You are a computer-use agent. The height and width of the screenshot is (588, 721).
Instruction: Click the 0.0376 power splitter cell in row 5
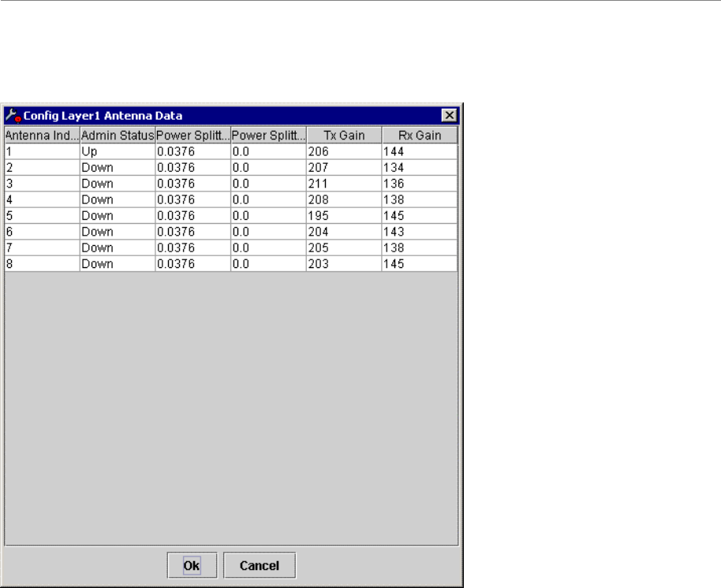pyautogui.click(x=192, y=216)
